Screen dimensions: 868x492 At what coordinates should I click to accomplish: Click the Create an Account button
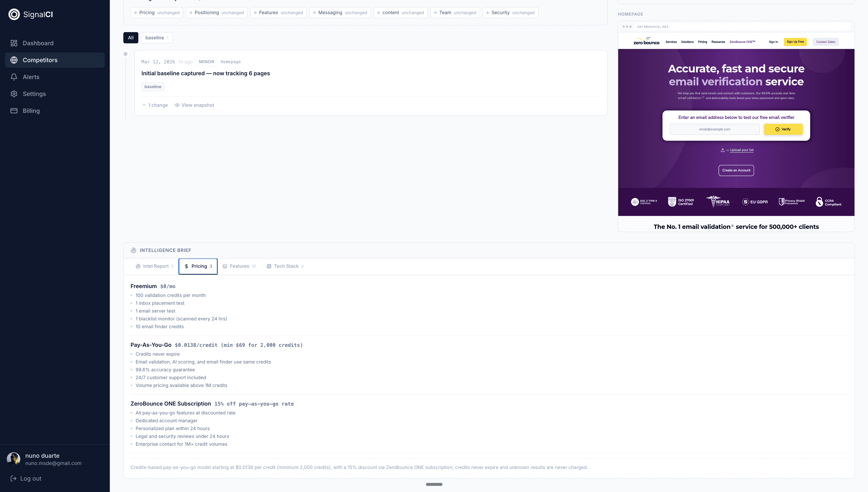pos(736,170)
